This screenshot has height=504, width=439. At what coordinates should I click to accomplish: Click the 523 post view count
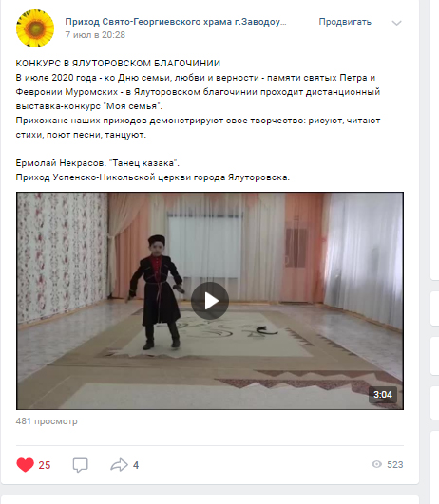pos(395,464)
